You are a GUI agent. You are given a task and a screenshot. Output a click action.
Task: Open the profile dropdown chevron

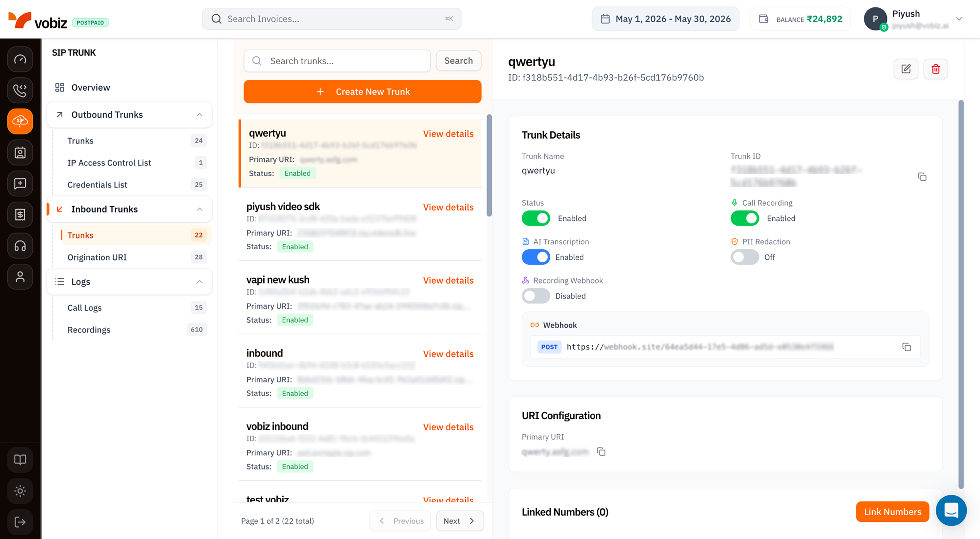959,19
